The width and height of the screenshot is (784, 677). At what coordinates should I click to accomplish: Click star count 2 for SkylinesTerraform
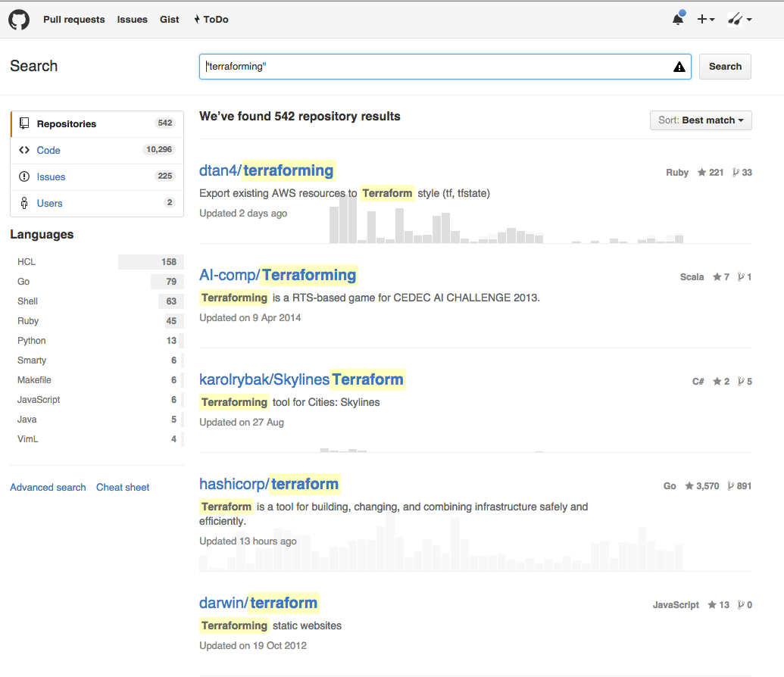[721, 382]
